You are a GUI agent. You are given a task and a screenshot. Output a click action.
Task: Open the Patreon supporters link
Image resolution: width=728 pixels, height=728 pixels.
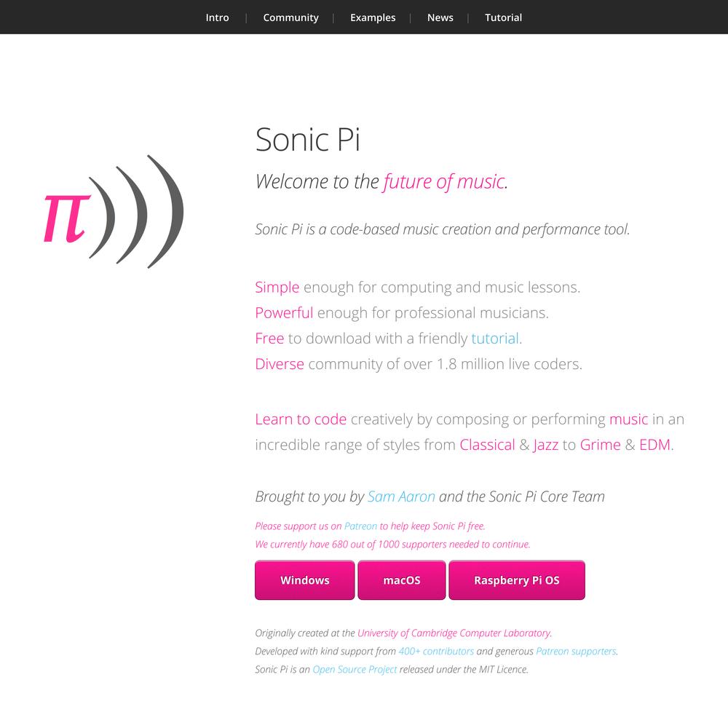coord(576,652)
